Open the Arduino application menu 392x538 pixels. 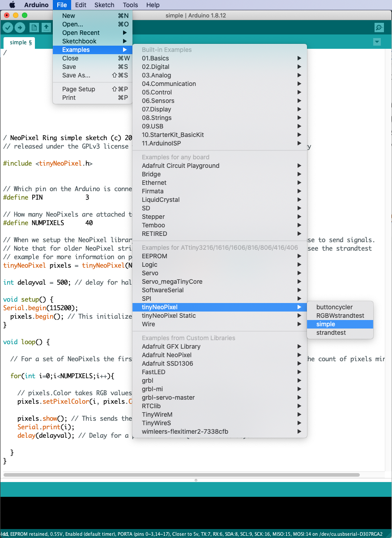37,5
